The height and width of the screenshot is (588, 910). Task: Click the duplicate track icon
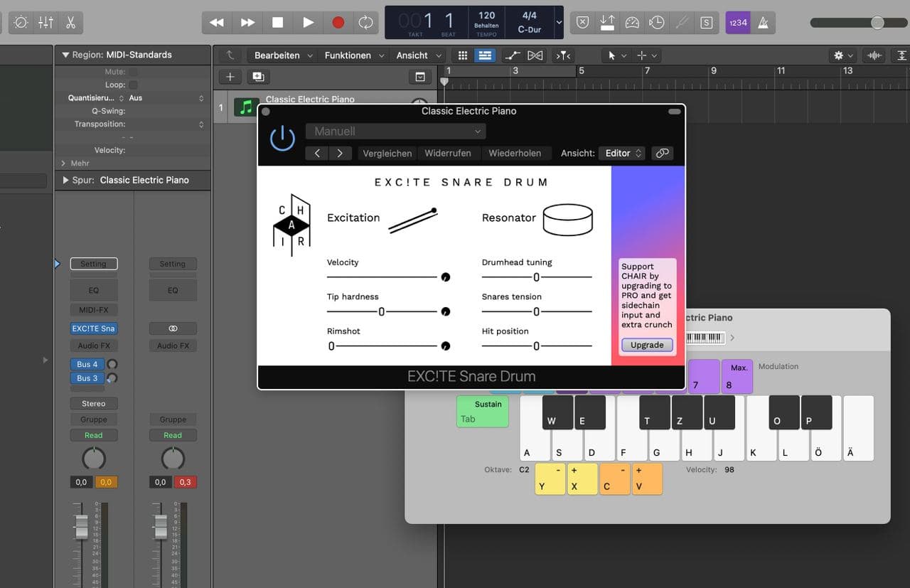pos(257,77)
